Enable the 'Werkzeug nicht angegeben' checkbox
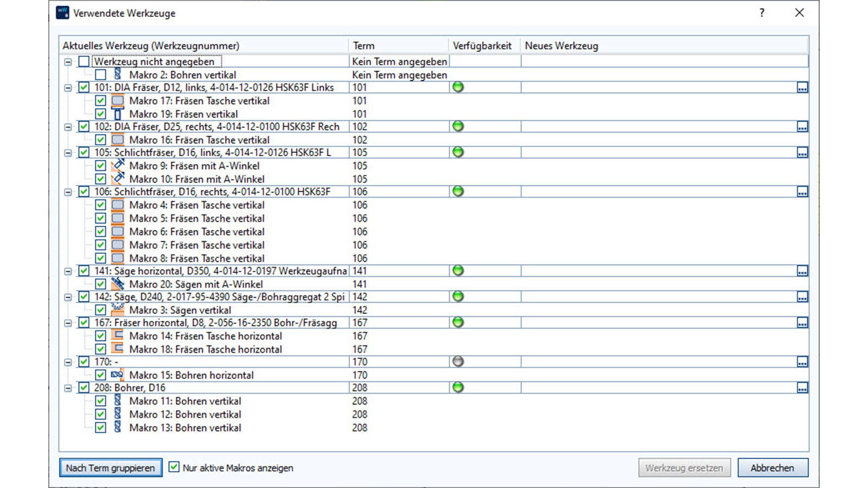Screen dimensions: 868x488 [x=84, y=61]
